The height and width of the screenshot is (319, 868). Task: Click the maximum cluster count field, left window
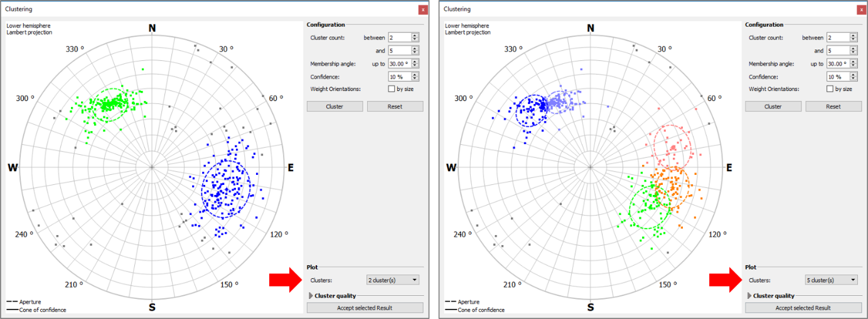pyautogui.click(x=403, y=51)
